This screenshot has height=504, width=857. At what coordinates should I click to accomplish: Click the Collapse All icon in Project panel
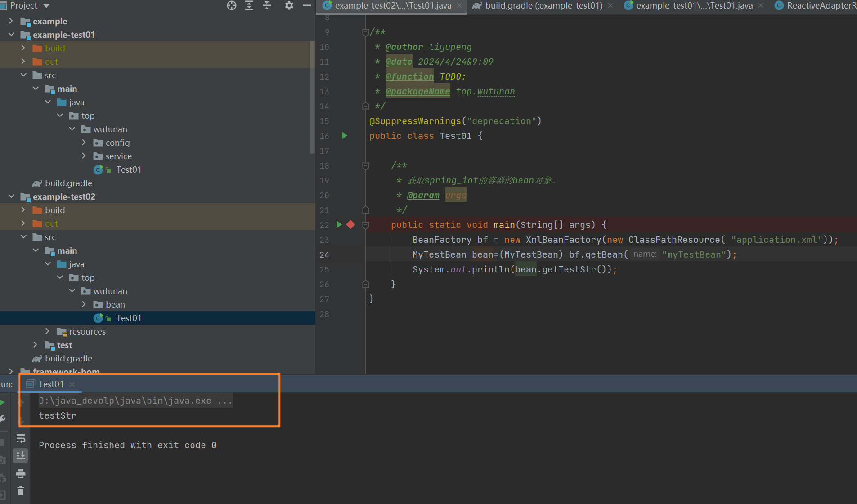pos(267,5)
